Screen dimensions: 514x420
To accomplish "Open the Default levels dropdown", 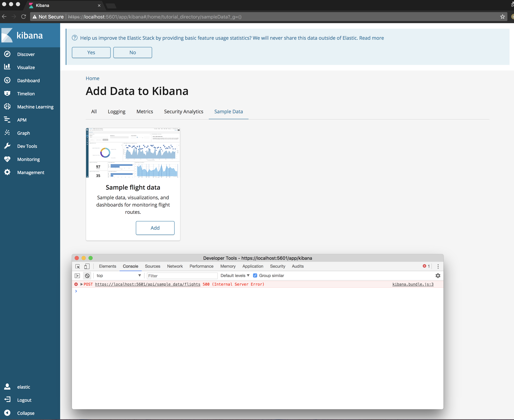I will click(235, 276).
